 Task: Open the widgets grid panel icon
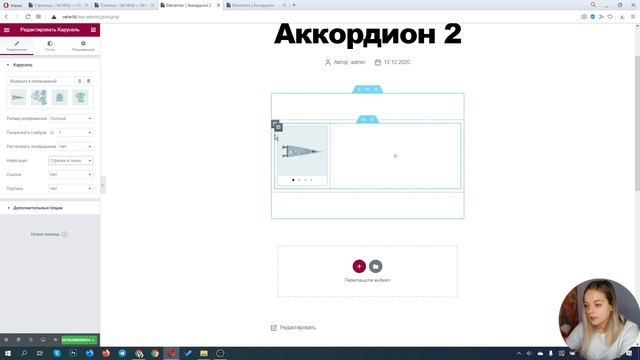tap(93, 30)
